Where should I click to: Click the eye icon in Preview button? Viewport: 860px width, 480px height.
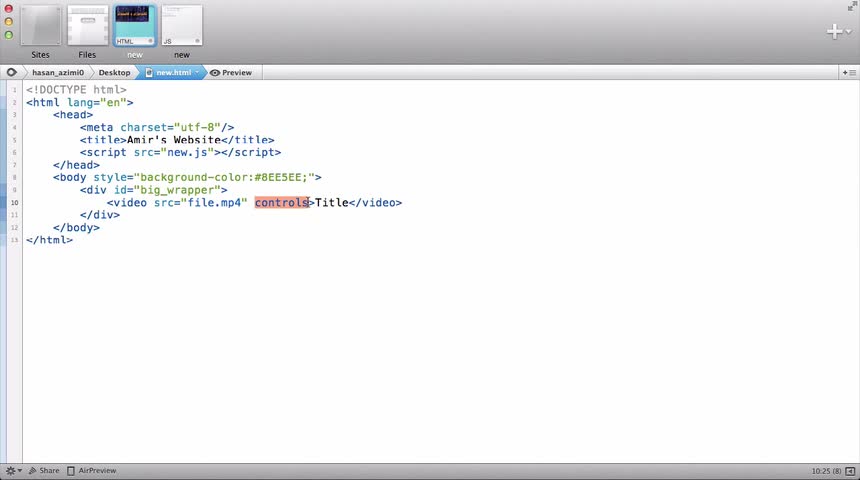(215, 72)
